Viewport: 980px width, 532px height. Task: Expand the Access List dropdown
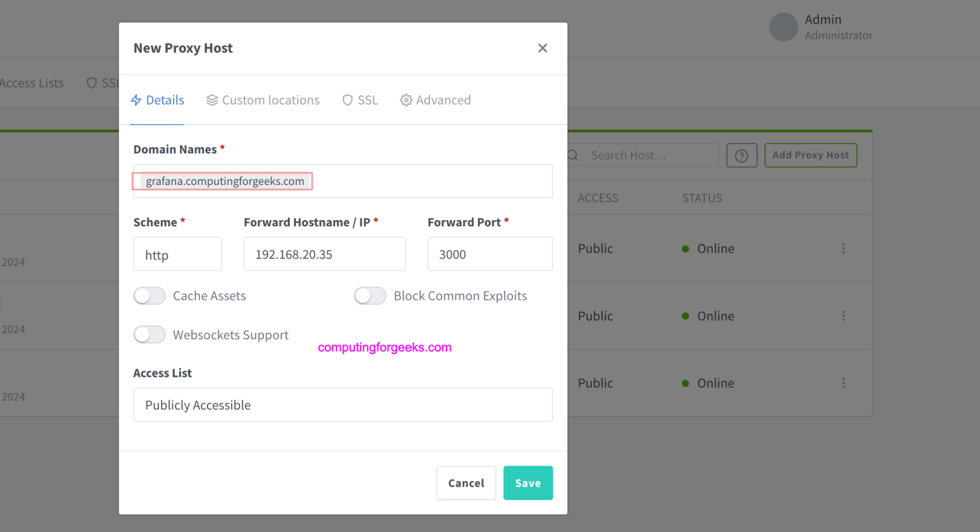[343, 405]
